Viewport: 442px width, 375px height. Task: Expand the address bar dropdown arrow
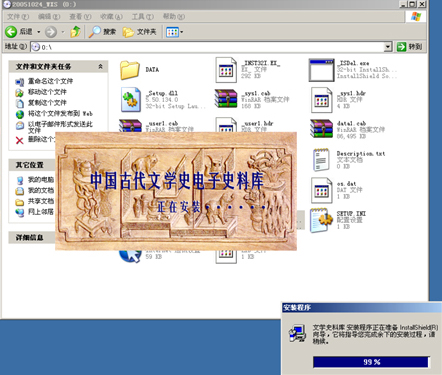coord(388,47)
